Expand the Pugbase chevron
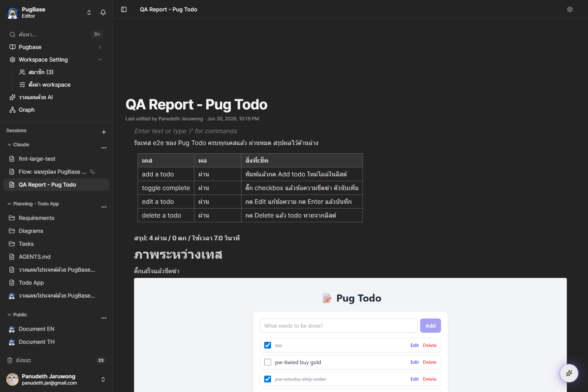588x392 pixels. (100, 47)
